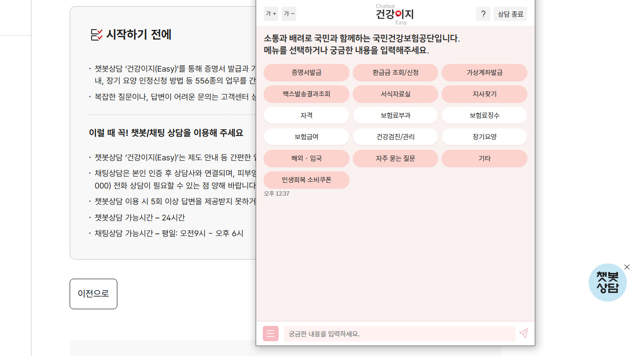This screenshot has width=644, height=356.
Task: Select the 자격 menu item
Action: (x=306, y=115)
